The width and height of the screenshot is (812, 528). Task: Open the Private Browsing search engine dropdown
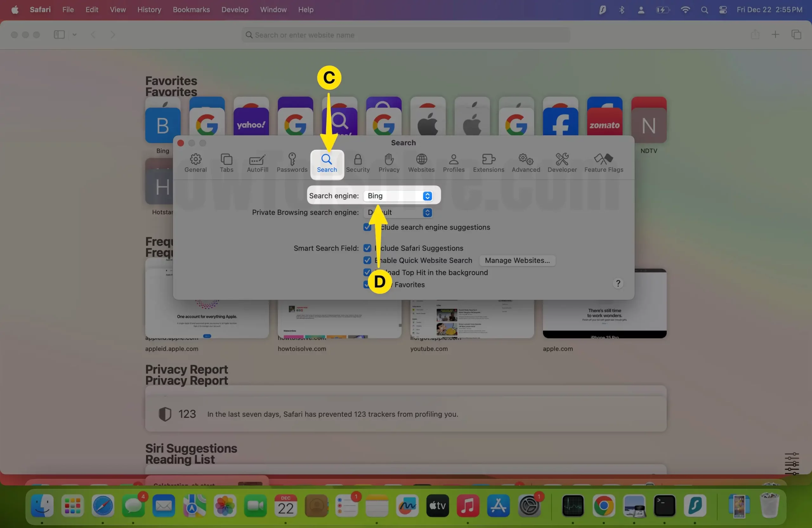[x=398, y=212]
